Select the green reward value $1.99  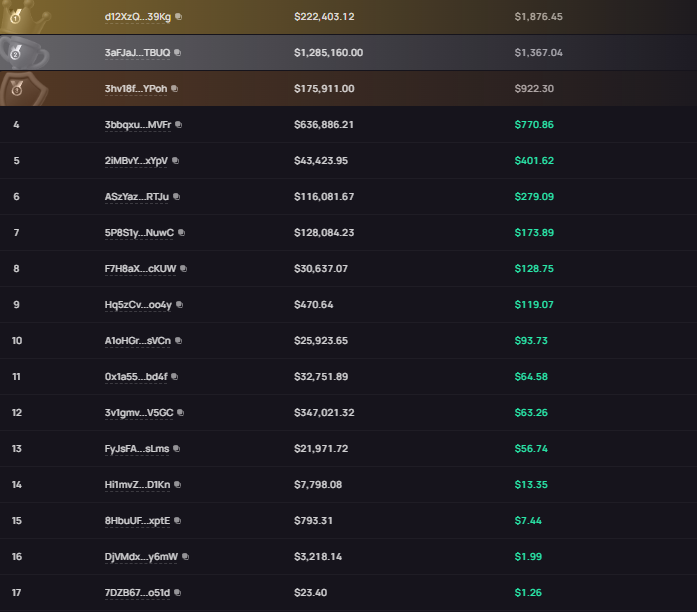(x=528, y=557)
